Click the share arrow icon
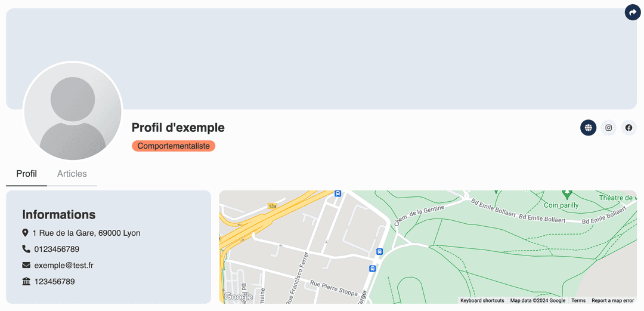 pos(633,12)
